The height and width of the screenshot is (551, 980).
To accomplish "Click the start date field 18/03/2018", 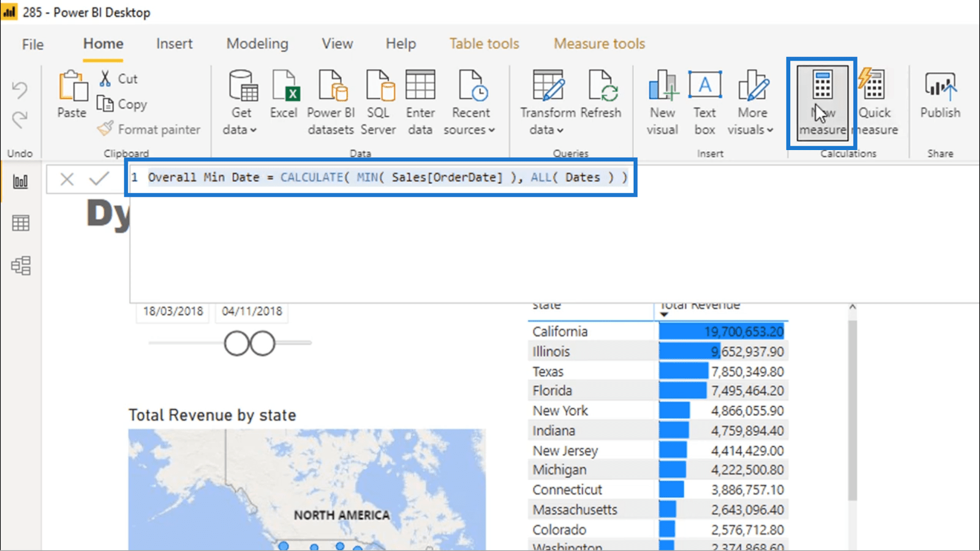I will 173,311.
